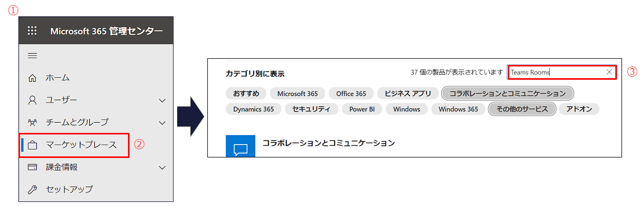Click the Billing card icon

pyautogui.click(x=32, y=167)
